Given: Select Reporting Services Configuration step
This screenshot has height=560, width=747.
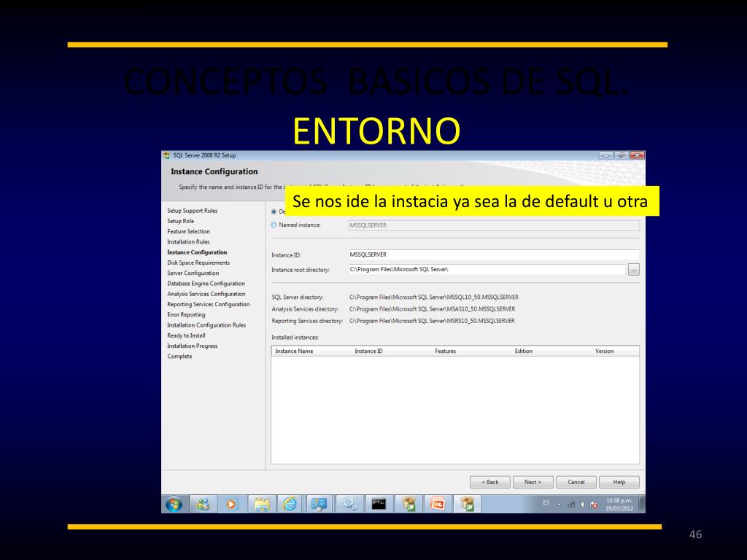Looking at the screenshot, I should (208, 304).
